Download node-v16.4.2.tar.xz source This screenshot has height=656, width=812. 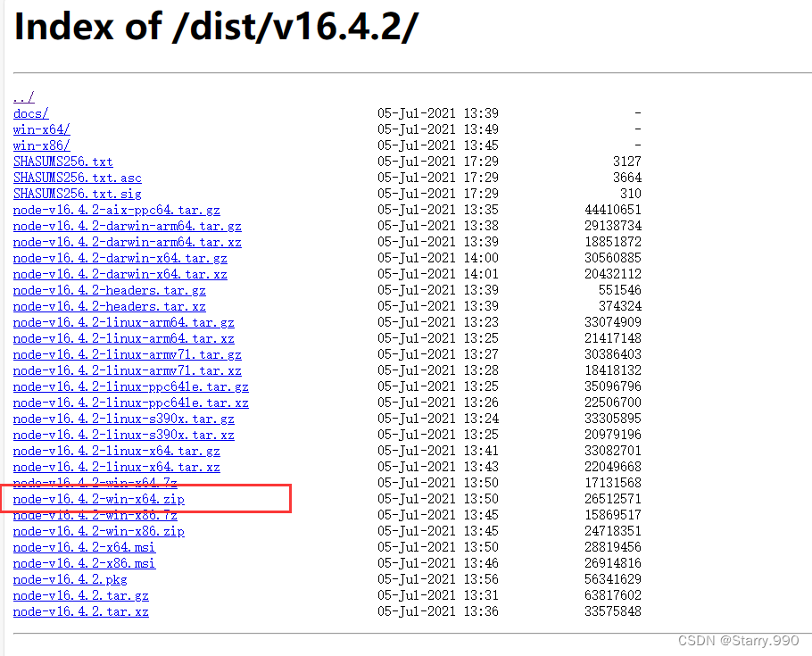click(x=81, y=610)
